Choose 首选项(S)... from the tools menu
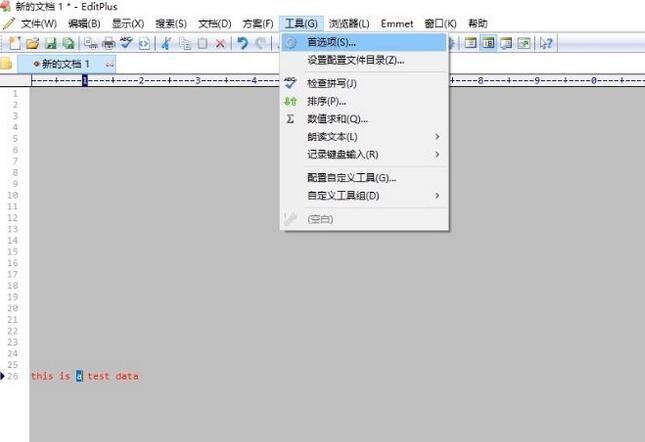This screenshot has height=442, width=645. point(364,42)
